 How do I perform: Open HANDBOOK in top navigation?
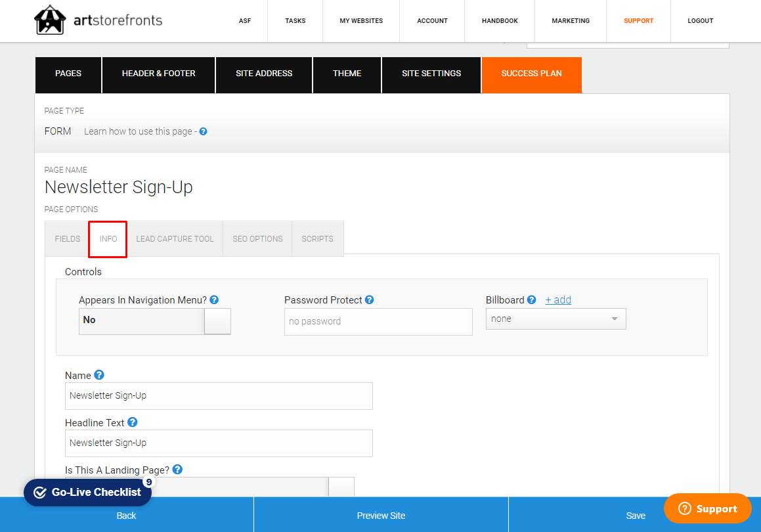(500, 21)
